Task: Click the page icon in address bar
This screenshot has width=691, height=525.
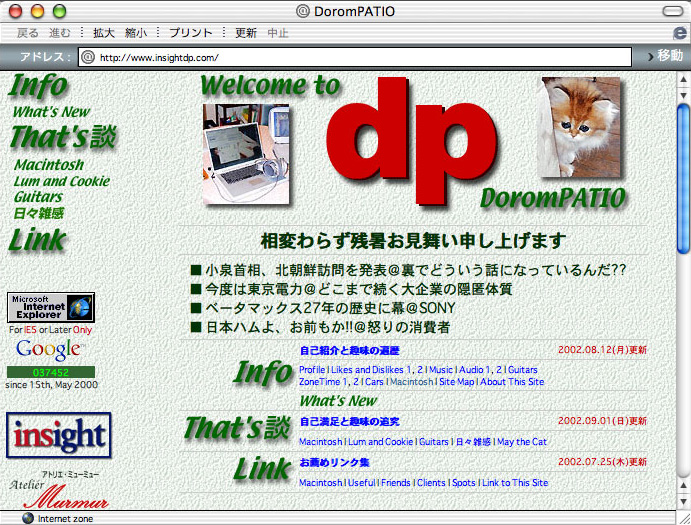Action: click(x=87, y=57)
